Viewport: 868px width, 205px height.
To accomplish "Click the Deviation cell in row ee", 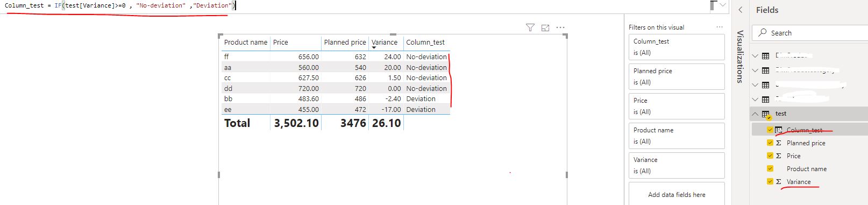I will tap(421, 109).
